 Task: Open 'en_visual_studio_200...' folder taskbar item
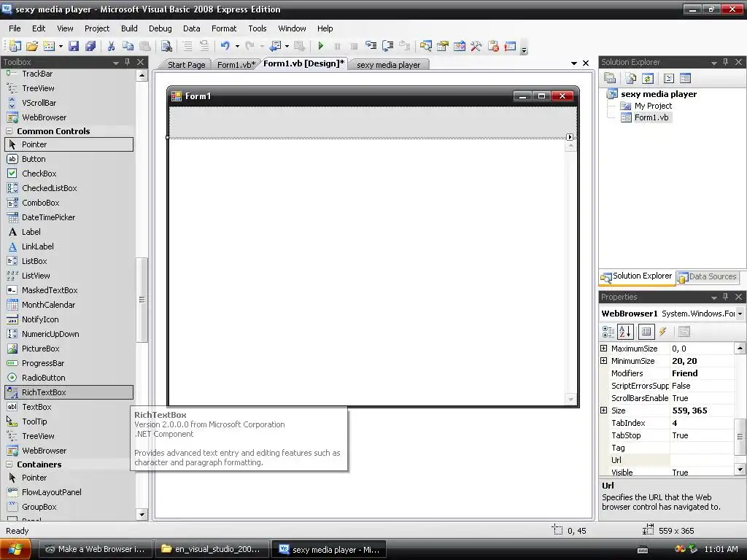point(212,549)
